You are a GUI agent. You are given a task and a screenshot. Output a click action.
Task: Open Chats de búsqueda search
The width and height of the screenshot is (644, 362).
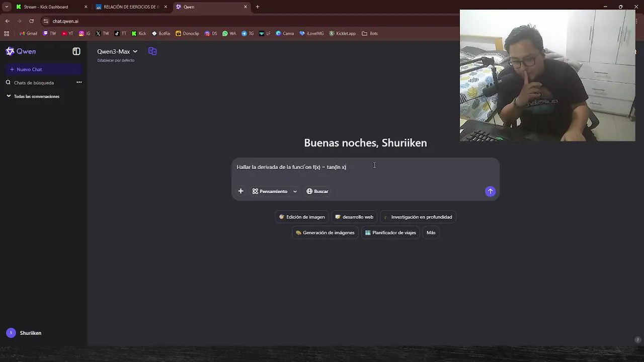[34, 82]
